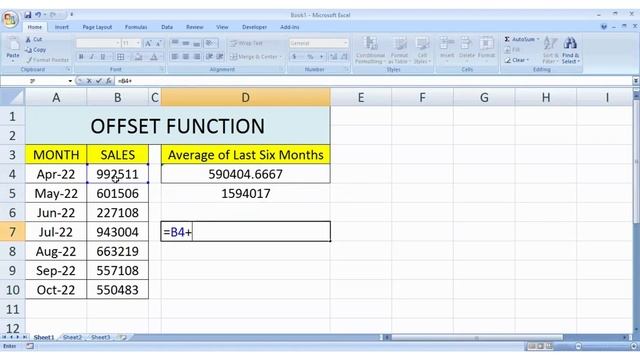Toggle Bold formatting
640x360 pixels.
point(81,57)
